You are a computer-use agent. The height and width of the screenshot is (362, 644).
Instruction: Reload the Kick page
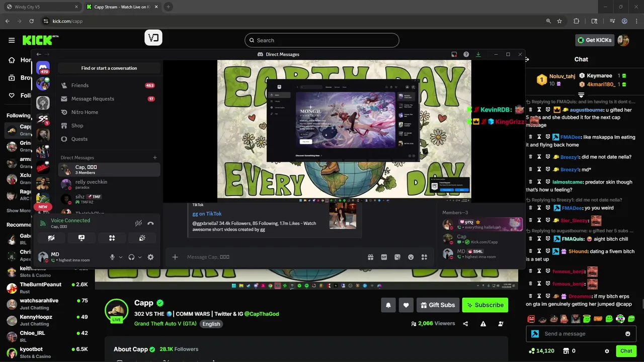click(x=31, y=21)
